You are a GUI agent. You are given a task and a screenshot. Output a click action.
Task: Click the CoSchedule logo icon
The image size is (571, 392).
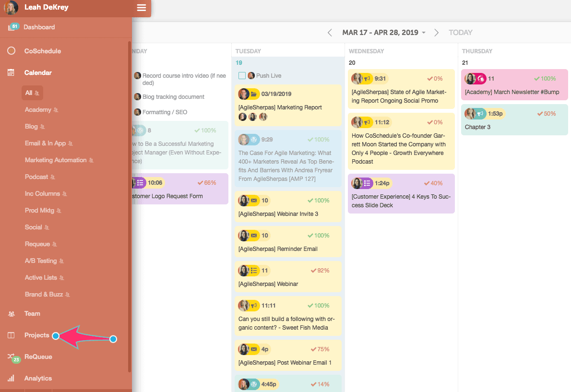click(12, 50)
